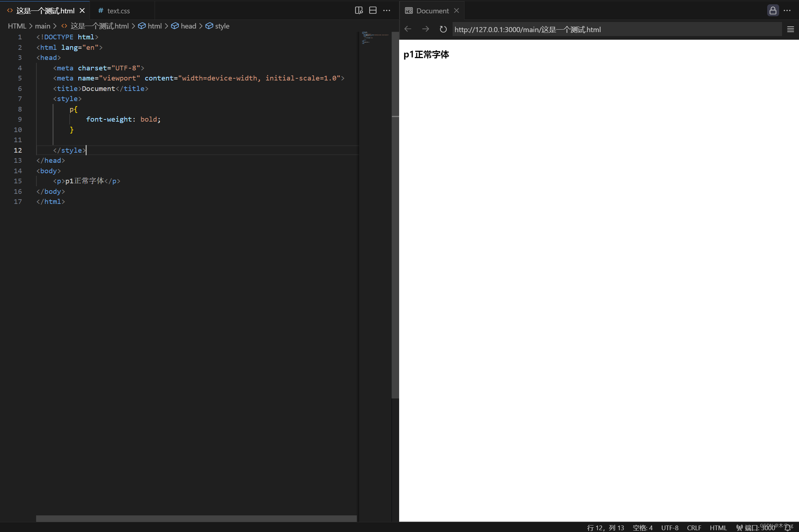Click browser preview back arrow

[x=408, y=29]
